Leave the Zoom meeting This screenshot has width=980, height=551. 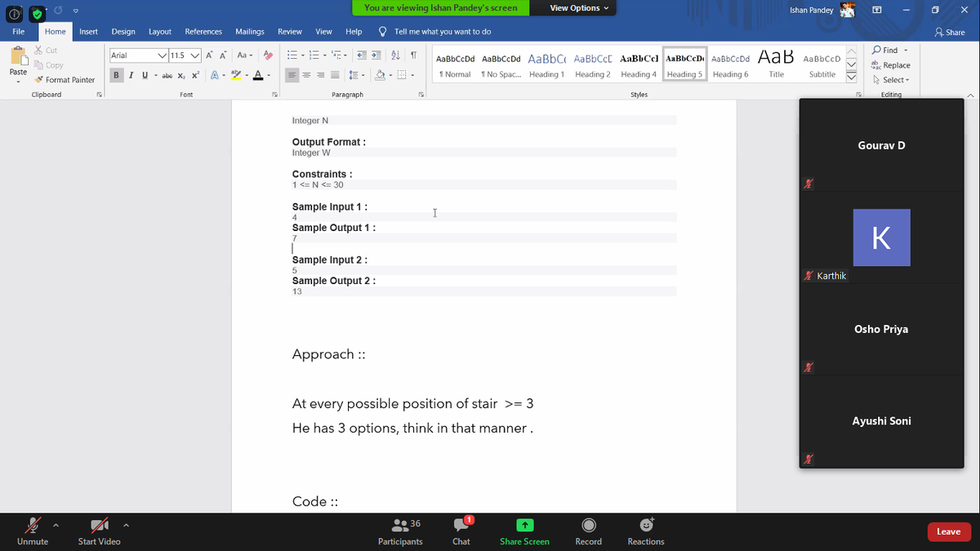pos(948,531)
